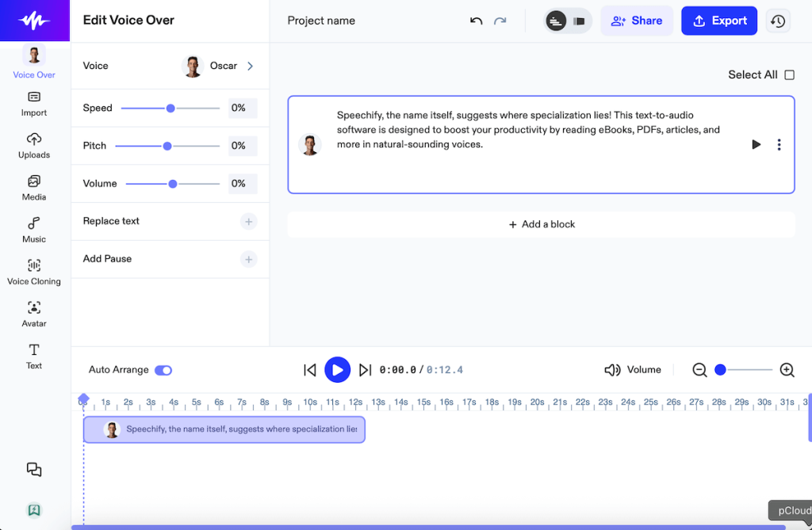Switch to the timeline layout view toggle
The height and width of the screenshot is (530, 812).
(x=556, y=21)
